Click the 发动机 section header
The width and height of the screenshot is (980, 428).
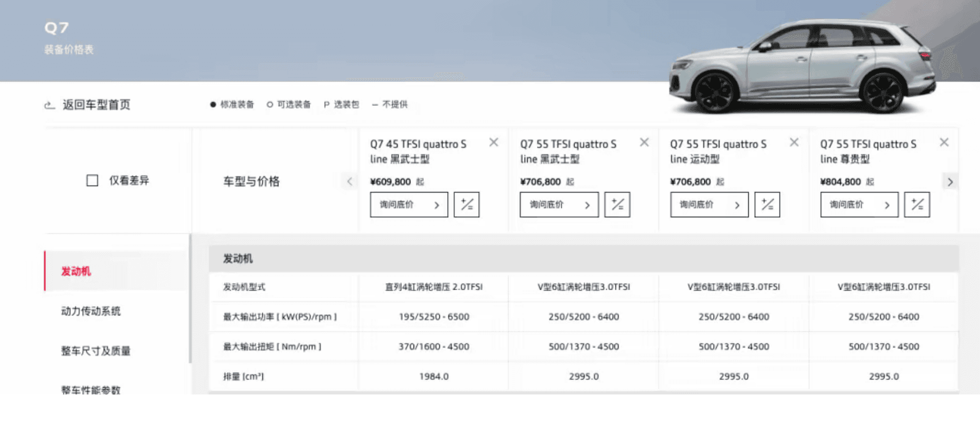tap(584, 259)
